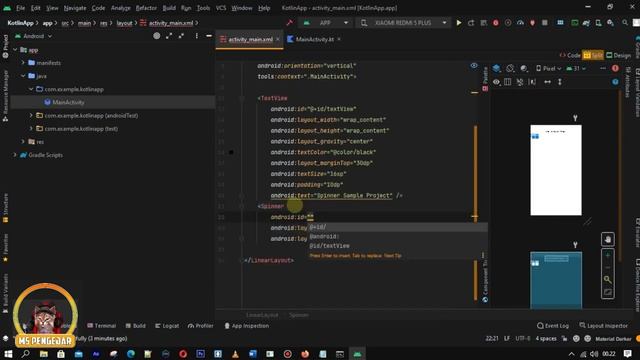The height and width of the screenshot is (360, 640).
Task: Open the APP run configuration dropdown
Action: [x=326, y=23]
